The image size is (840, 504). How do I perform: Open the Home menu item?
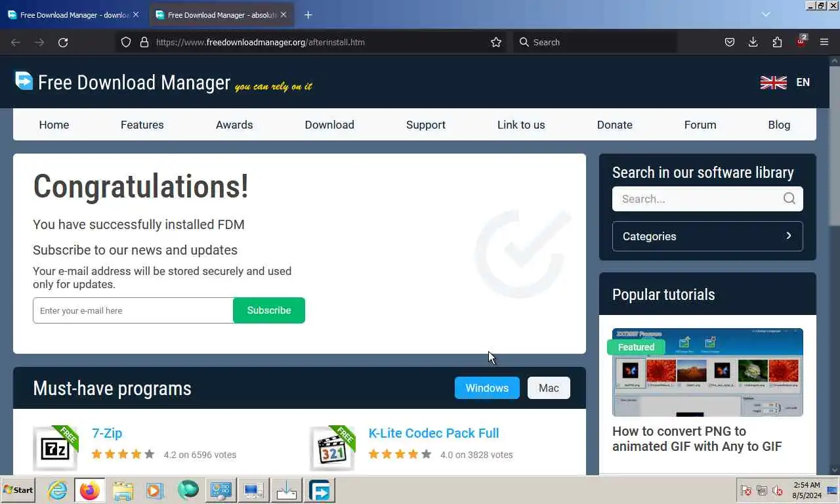click(54, 125)
